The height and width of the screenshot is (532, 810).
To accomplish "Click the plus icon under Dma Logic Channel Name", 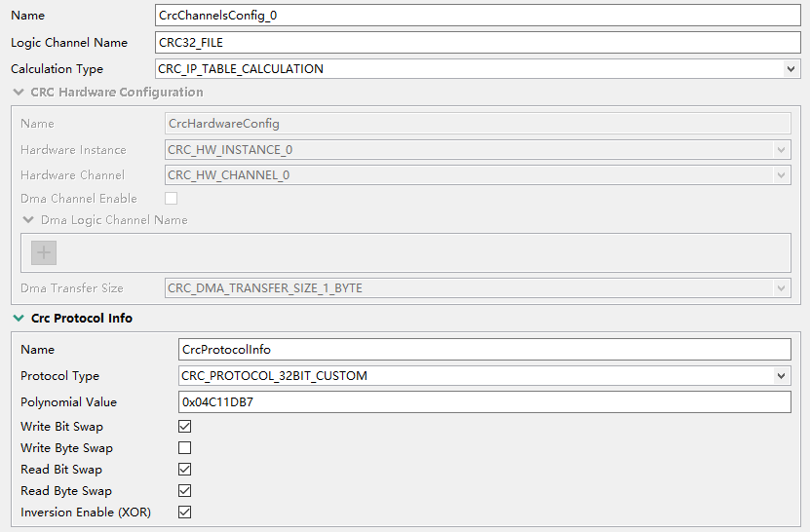I will tap(44, 253).
